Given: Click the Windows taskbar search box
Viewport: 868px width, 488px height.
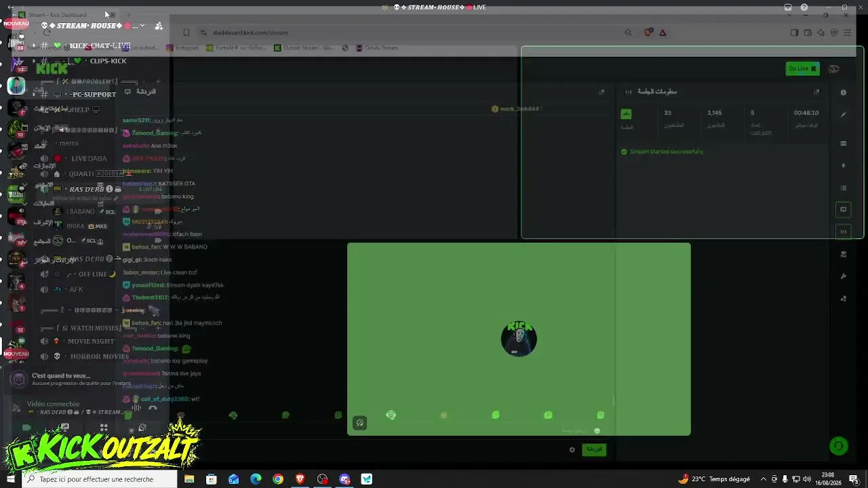Looking at the screenshot, I should tap(100, 479).
